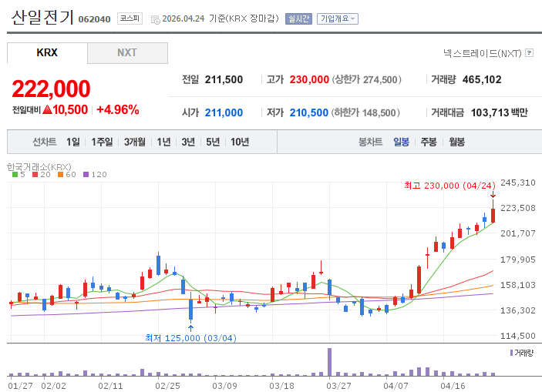Click the 넥스트레이드(NXT) link text

click(482, 53)
